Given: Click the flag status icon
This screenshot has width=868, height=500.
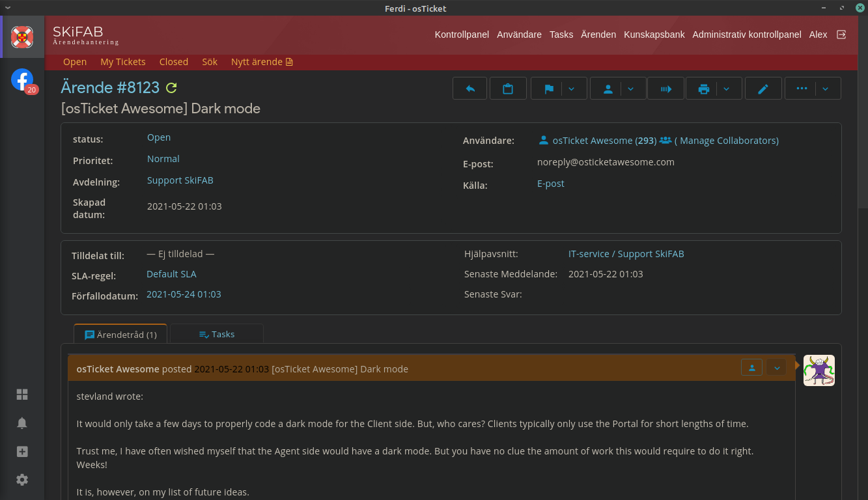Looking at the screenshot, I should pos(548,89).
